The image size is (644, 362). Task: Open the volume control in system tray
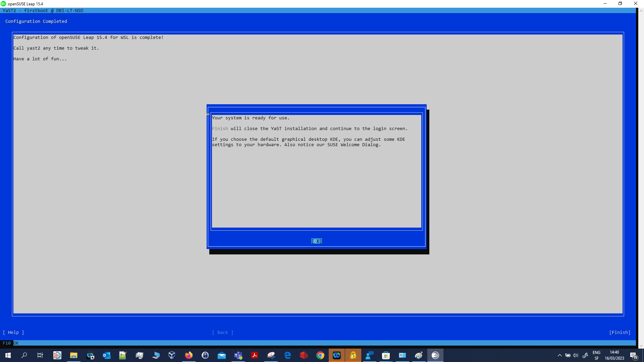(576, 355)
